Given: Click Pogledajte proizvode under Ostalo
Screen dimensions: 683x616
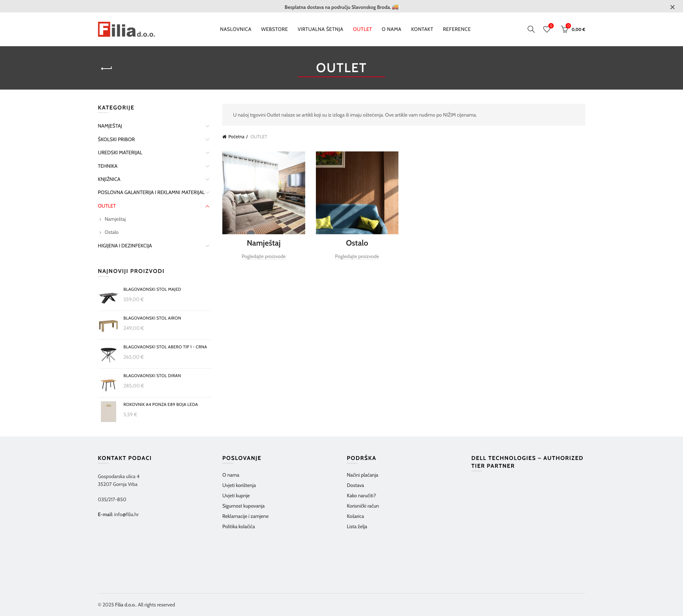Looking at the screenshot, I should pyautogui.click(x=357, y=256).
